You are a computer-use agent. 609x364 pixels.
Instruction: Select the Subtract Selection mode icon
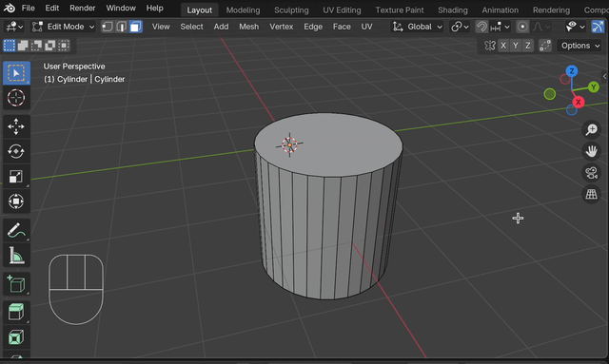point(36,46)
